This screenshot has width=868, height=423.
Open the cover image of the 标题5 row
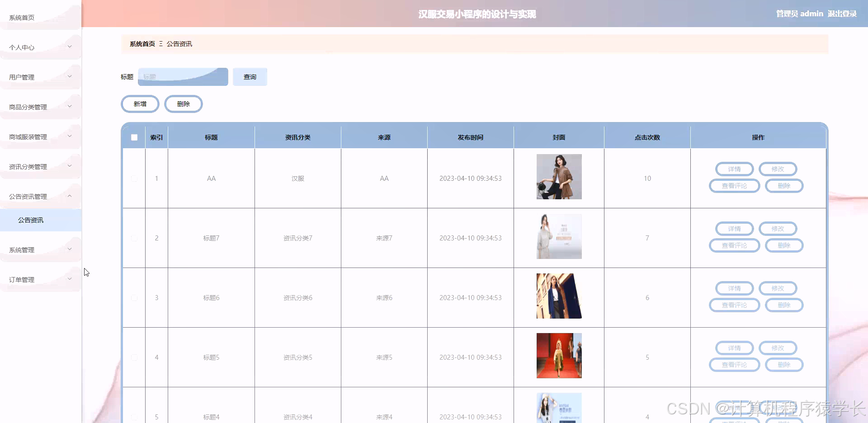[x=559, y=356]
